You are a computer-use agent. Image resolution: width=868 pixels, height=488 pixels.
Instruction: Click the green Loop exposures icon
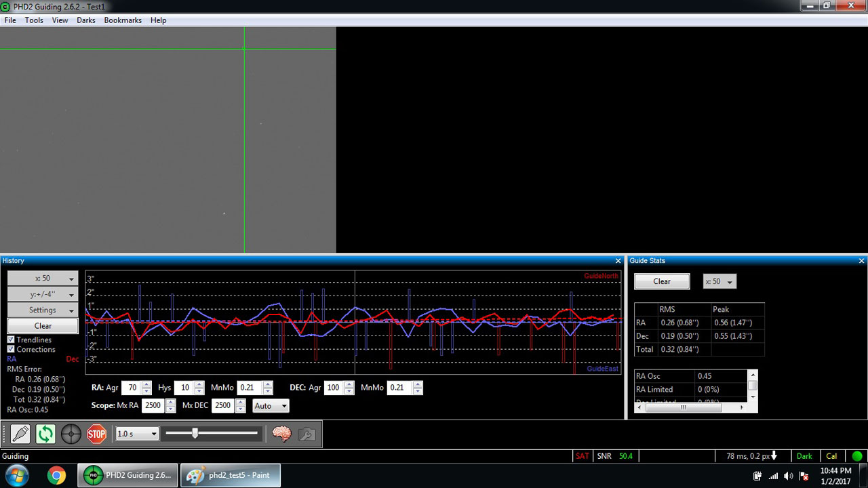(x=45, y=434)
